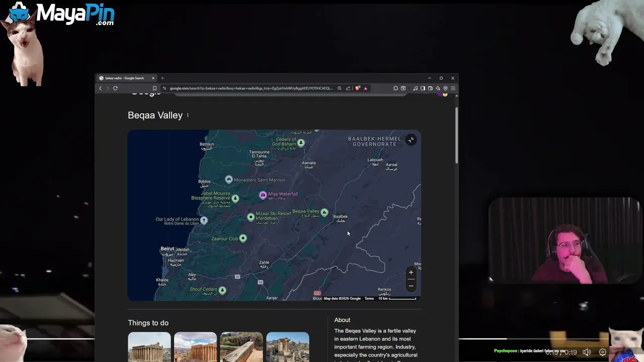Image resolution: width=644 pixels, height=362 pixels.
Task: Zoom out on the map with minus
Action: pos(411,286)
